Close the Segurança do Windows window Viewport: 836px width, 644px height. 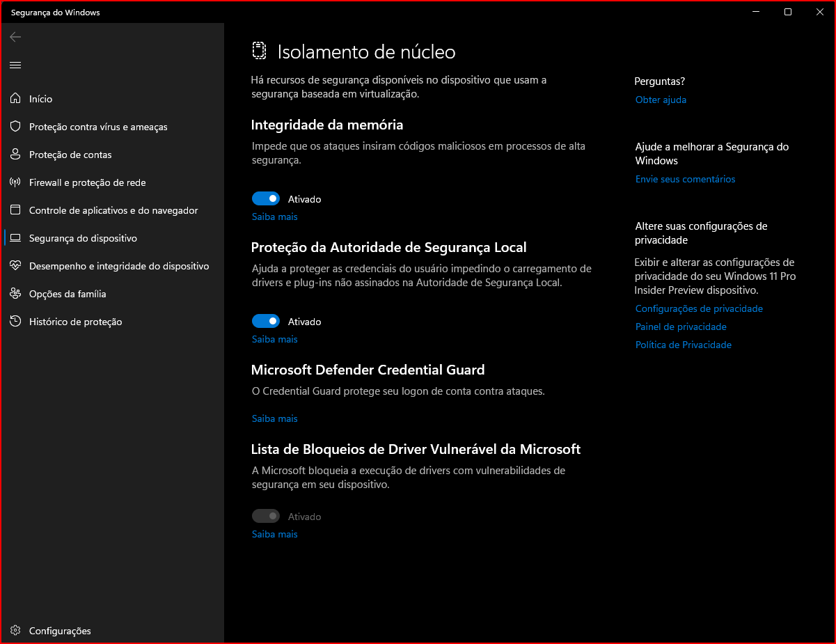click(820, 12)
